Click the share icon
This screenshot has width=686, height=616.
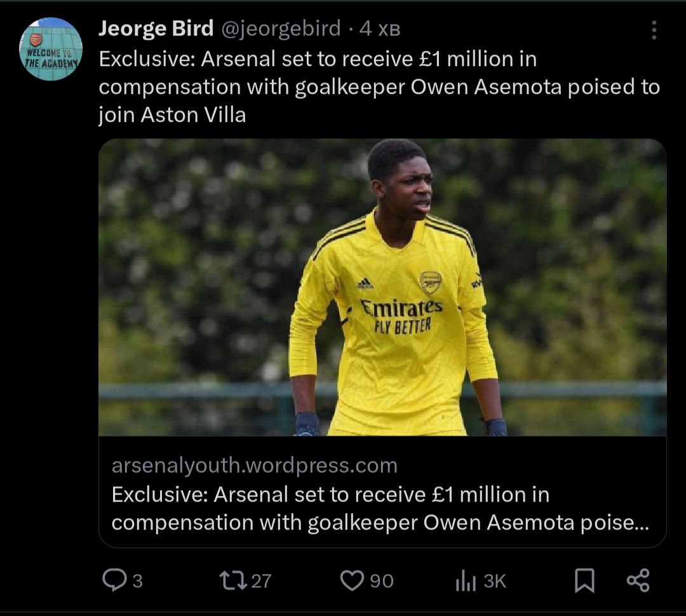[638, 580]
